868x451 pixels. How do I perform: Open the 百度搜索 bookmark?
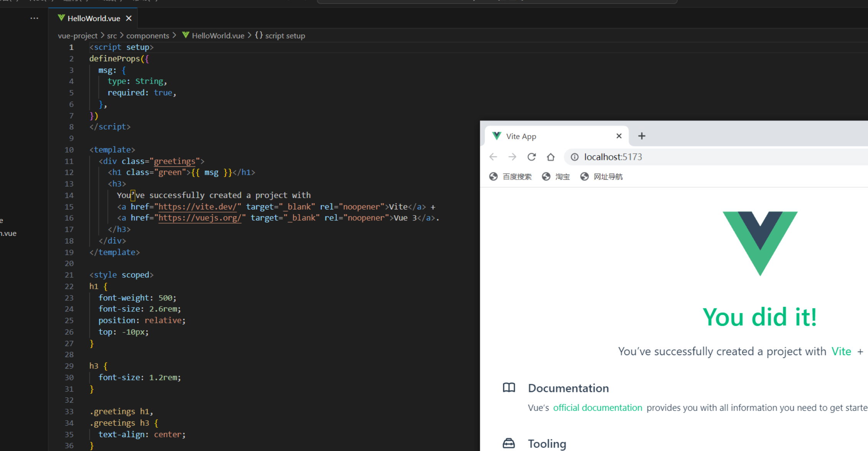510,177
